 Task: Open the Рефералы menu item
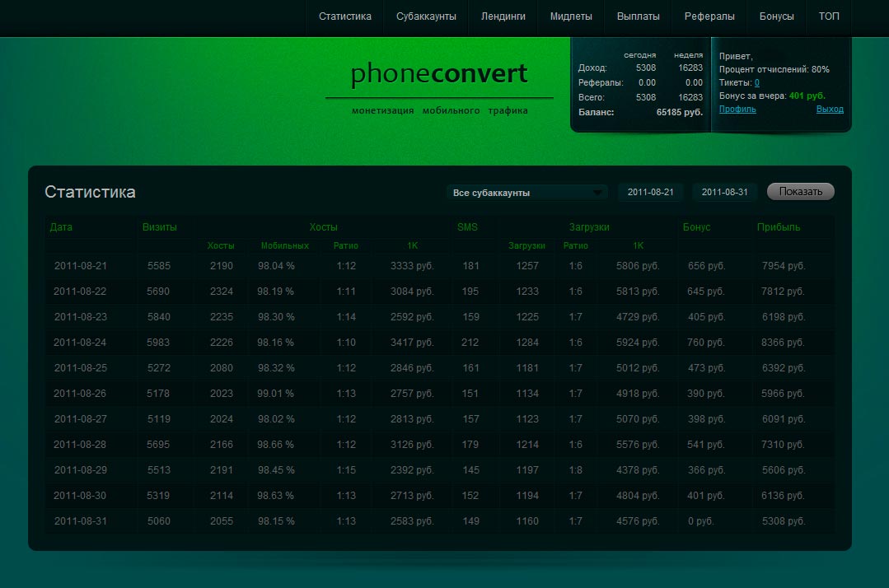(x=709, y=16)
